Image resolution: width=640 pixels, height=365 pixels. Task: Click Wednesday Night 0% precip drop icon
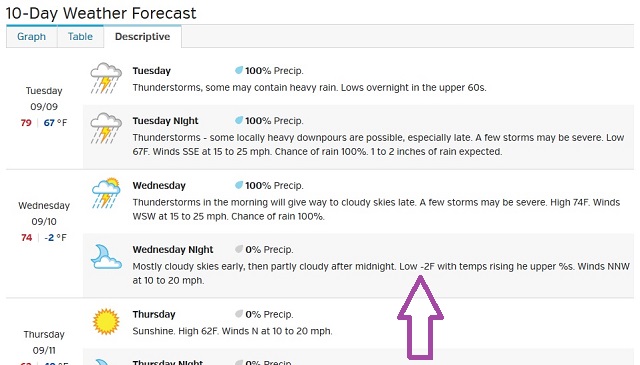pos(239,249)
